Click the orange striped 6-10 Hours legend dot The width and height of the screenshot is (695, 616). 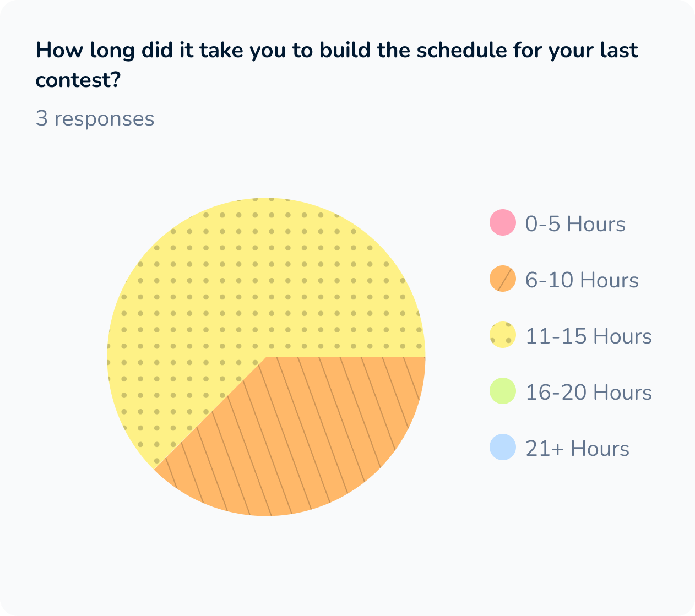point(502,279)
